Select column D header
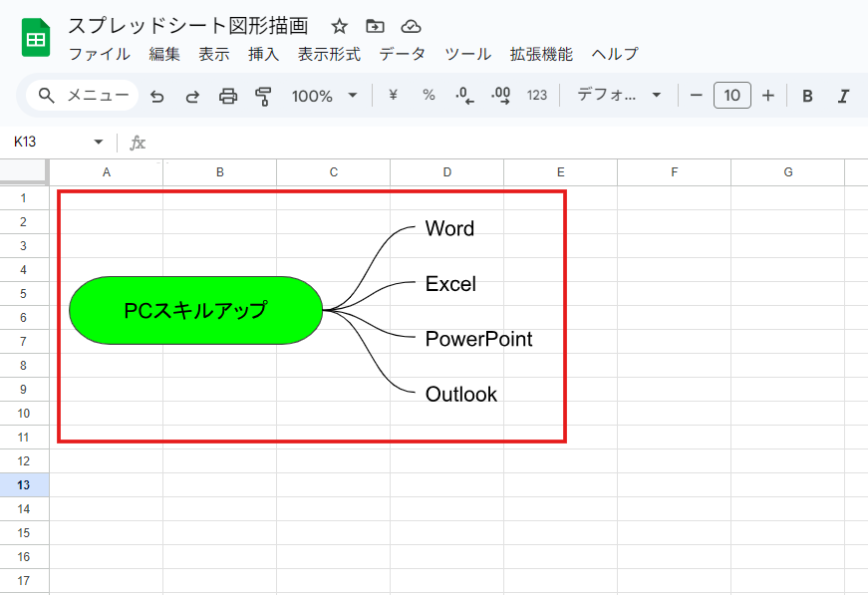Viewport: 868px width, 595px height. click(x=446, y=172)
